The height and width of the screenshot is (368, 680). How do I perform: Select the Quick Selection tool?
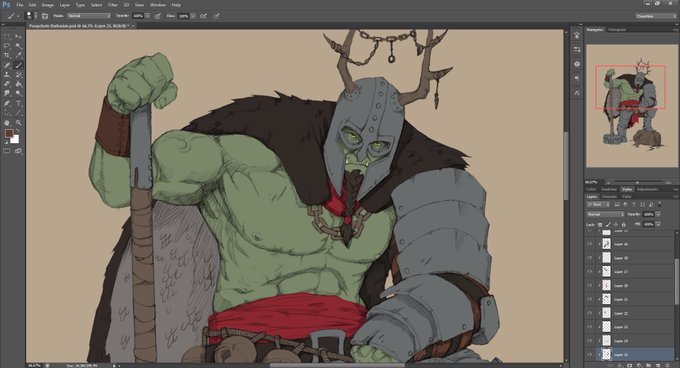tap(18, 46)
